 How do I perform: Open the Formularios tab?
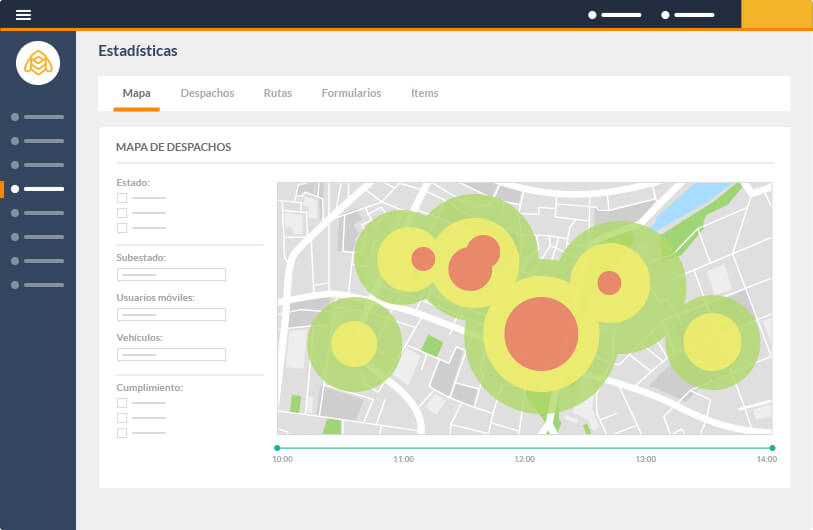pos(351,93)
